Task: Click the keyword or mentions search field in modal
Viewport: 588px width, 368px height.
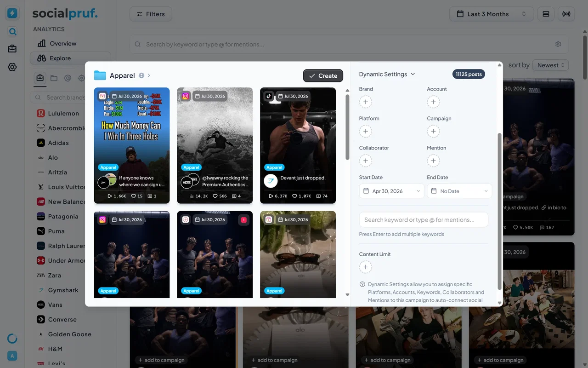Action: pos(424,220)
